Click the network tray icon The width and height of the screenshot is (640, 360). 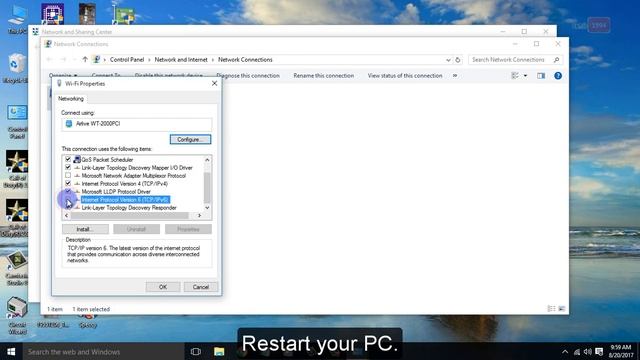point(577,351)
